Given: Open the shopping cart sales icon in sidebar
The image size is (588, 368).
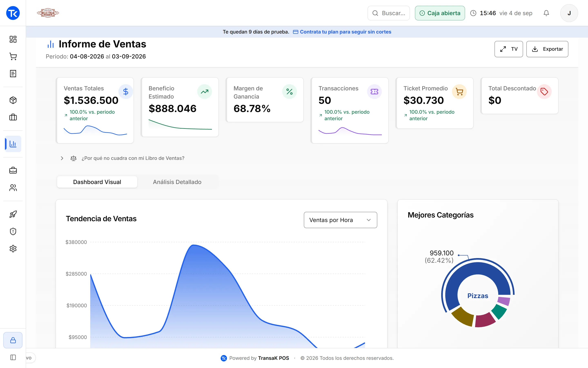Looking at the screenshot, I should [13, 56].
